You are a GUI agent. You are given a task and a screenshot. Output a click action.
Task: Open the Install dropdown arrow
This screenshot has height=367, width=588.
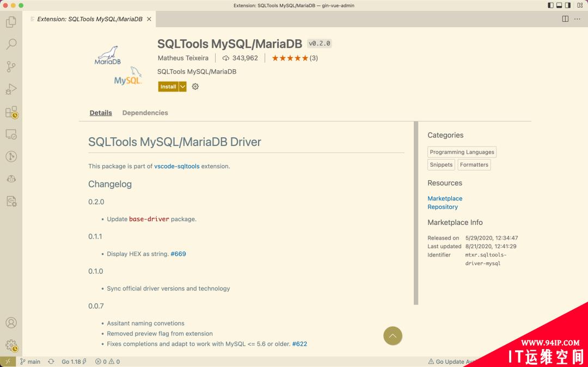(x=182, y=87)
